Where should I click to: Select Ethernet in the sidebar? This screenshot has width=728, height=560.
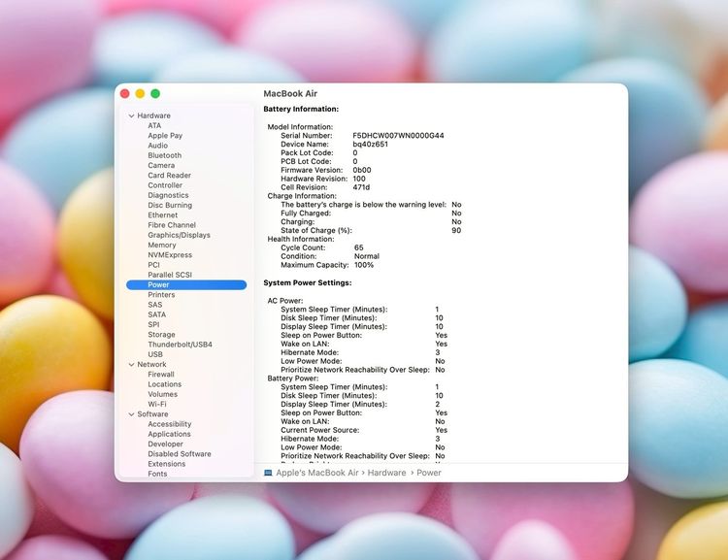coord(162,215)
